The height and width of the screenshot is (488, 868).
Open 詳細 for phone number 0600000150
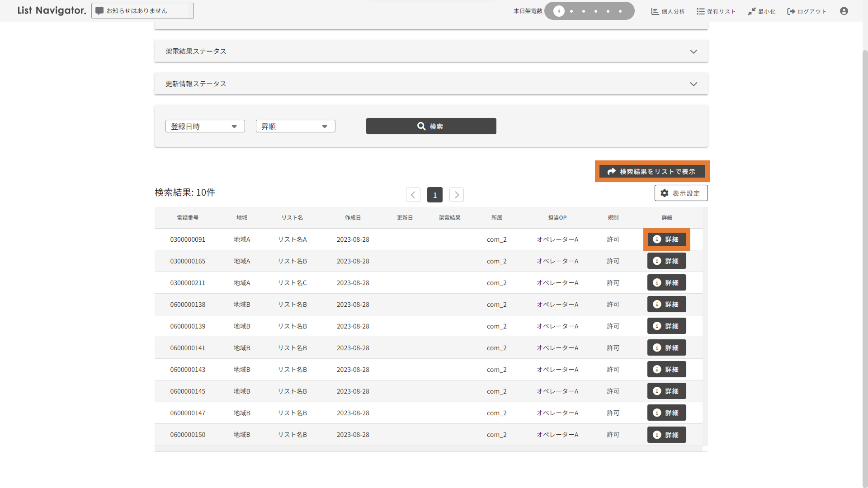click(666, 435)
